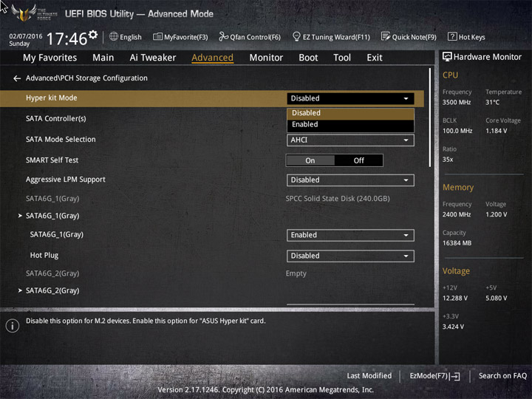
Task: Click the Hardware Monitor screen icon
Action: 447,57
